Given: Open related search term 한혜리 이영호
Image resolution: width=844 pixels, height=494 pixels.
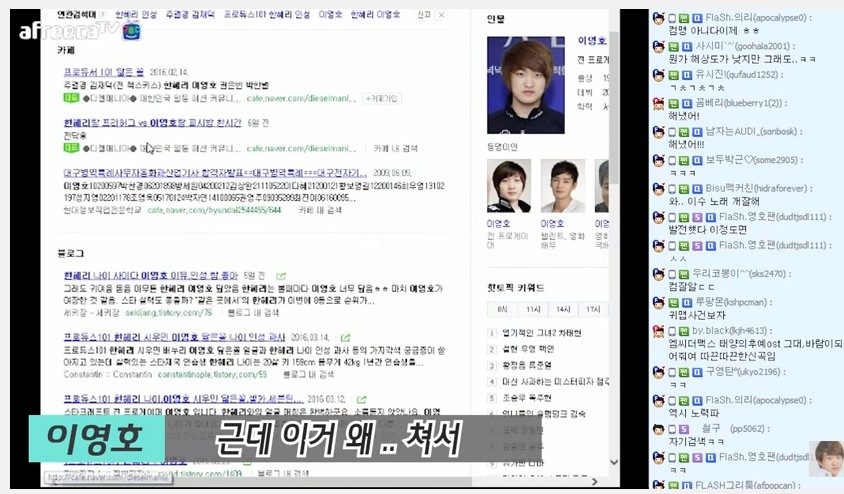Looking at the screenshot, I should (x=375, y=15).
